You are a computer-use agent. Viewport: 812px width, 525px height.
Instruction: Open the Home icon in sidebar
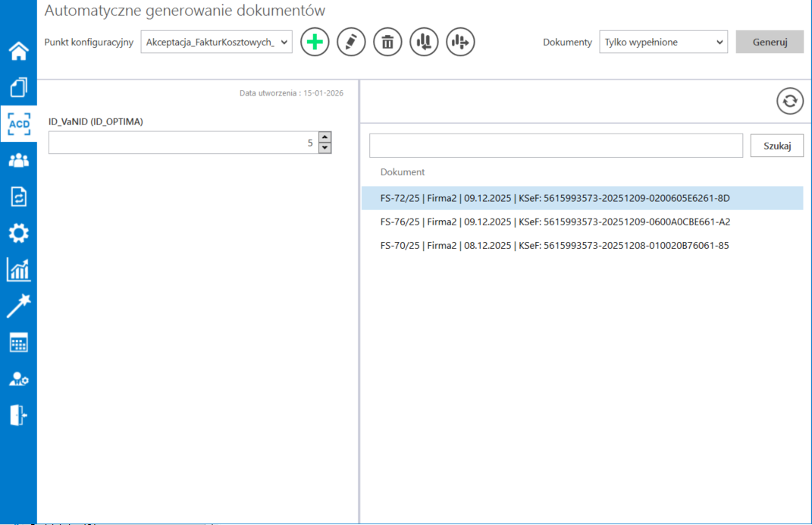point(18,52)
